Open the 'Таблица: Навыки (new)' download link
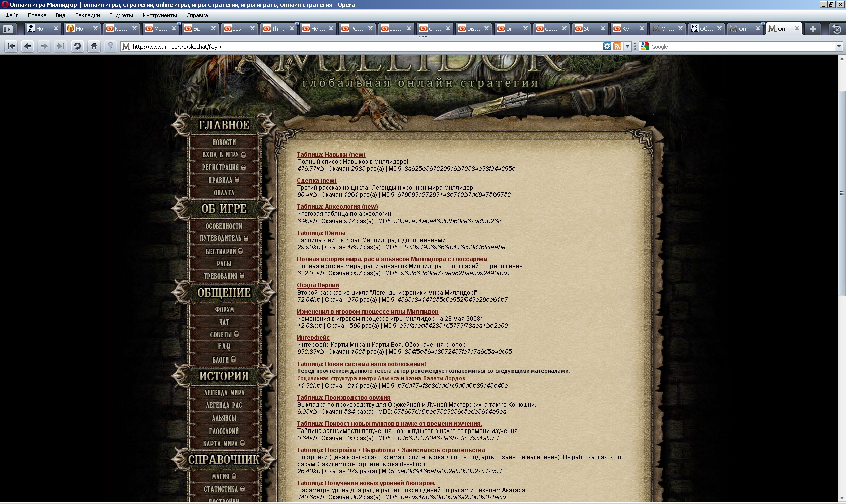 331,155
